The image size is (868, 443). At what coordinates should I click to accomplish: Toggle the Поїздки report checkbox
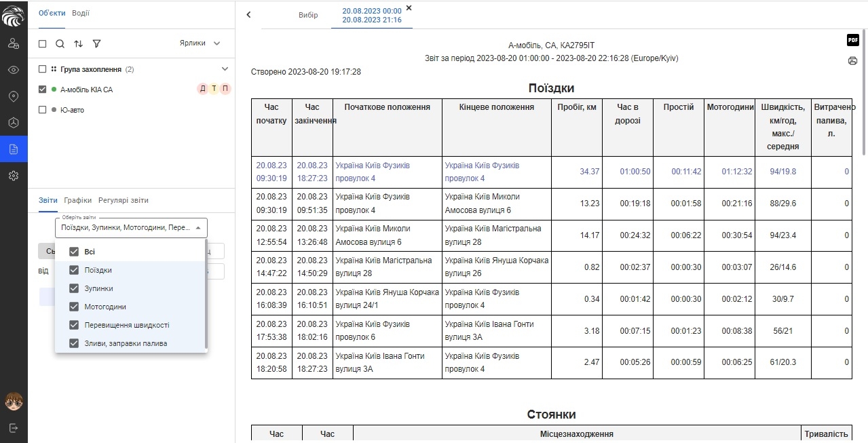(74, 270)
